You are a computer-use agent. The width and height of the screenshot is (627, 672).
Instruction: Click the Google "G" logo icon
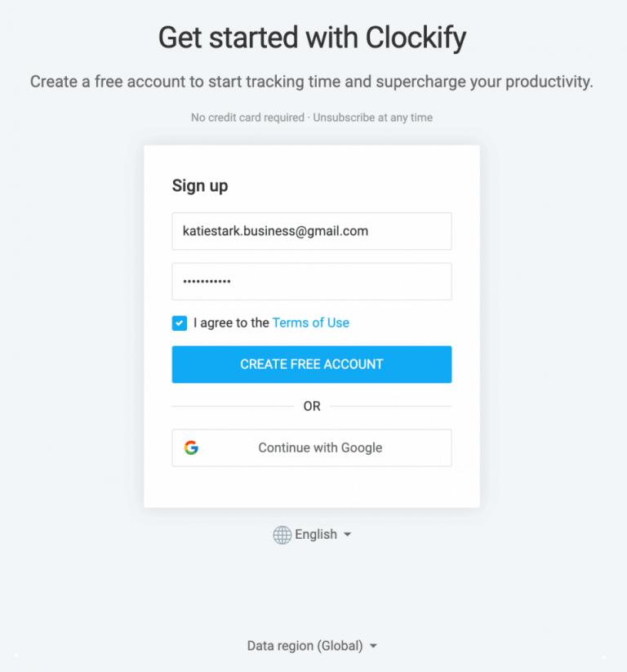pos(191,447)
